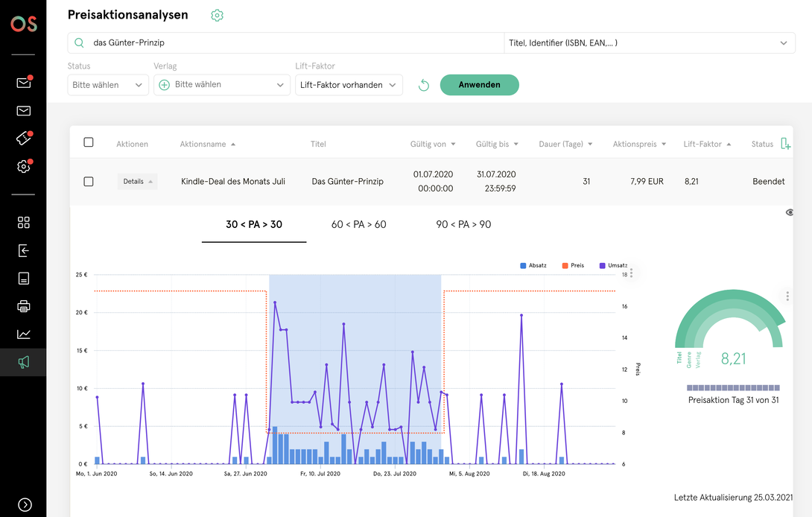Sort by Aktionsname column
Screen dimensions: 812x517
(208, 144)
